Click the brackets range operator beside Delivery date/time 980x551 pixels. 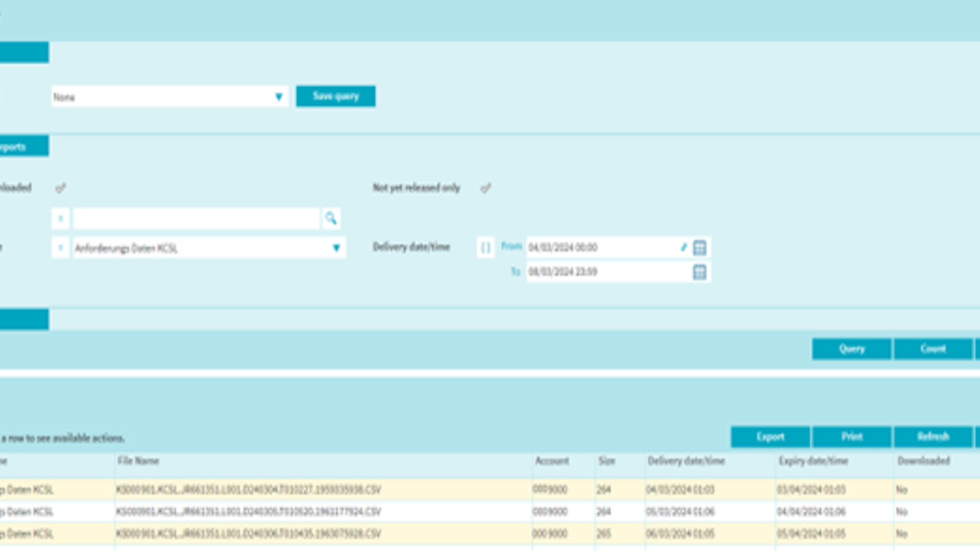(485, 247)
